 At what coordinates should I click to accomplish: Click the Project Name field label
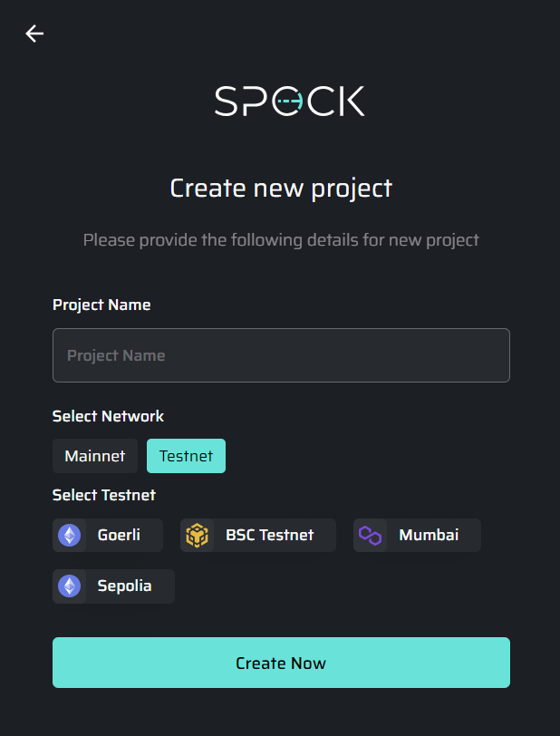coord(101,305)
